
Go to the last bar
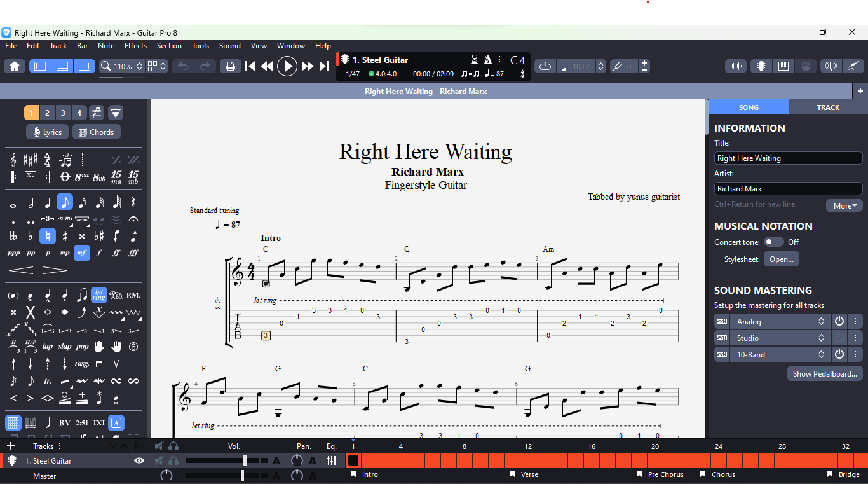(x=324, y=66)
